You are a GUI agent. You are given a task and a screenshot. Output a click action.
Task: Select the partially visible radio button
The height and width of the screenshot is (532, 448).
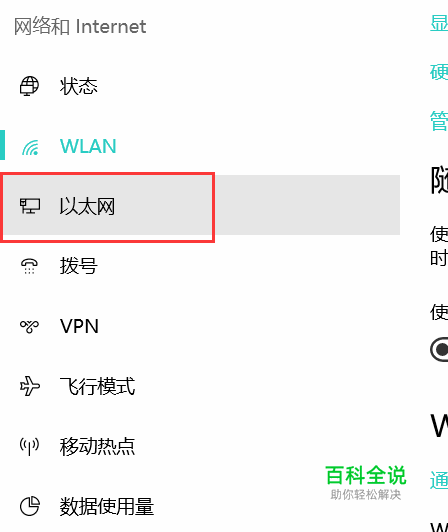click(x=439, y=349)
